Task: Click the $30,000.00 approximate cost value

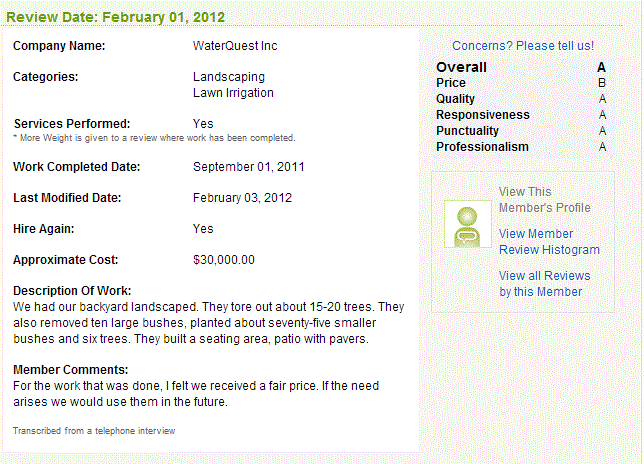Action: [224, 260]
